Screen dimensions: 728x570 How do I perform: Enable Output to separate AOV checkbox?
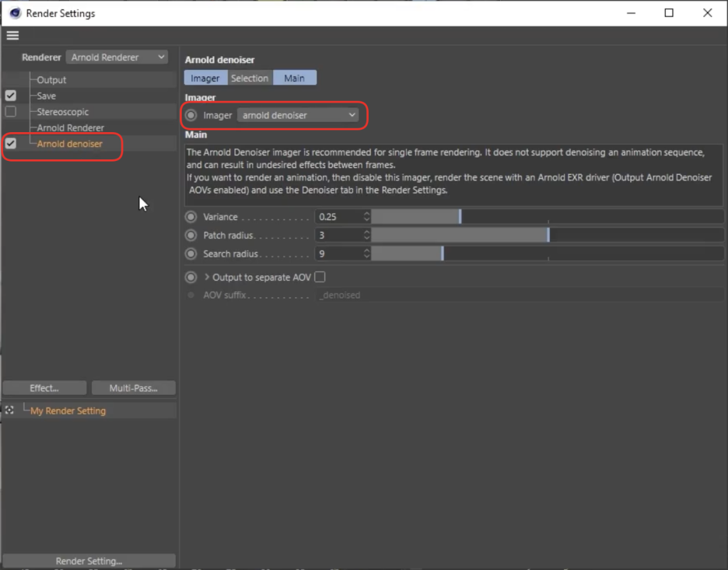[320, 277]
